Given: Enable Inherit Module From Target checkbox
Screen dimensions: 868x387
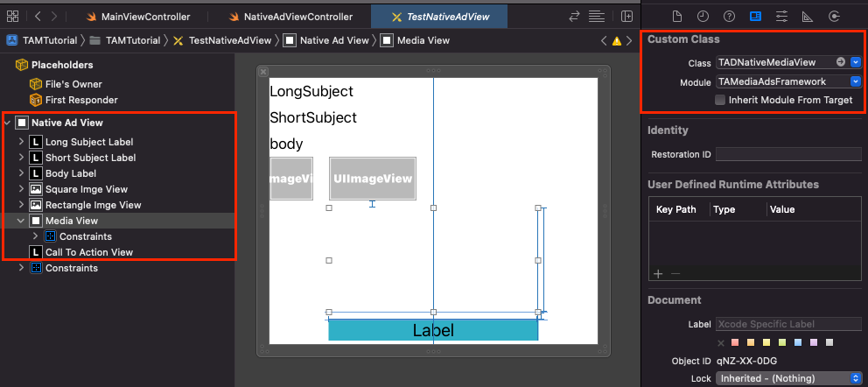Looking at the screenshot, I should click(719, 100).
